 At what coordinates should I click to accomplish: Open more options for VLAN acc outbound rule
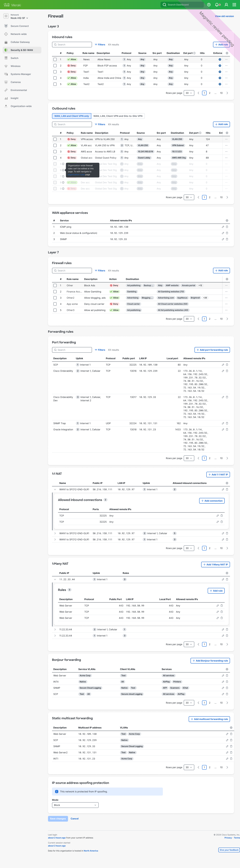pyautogui.click(x=226, y=146)
